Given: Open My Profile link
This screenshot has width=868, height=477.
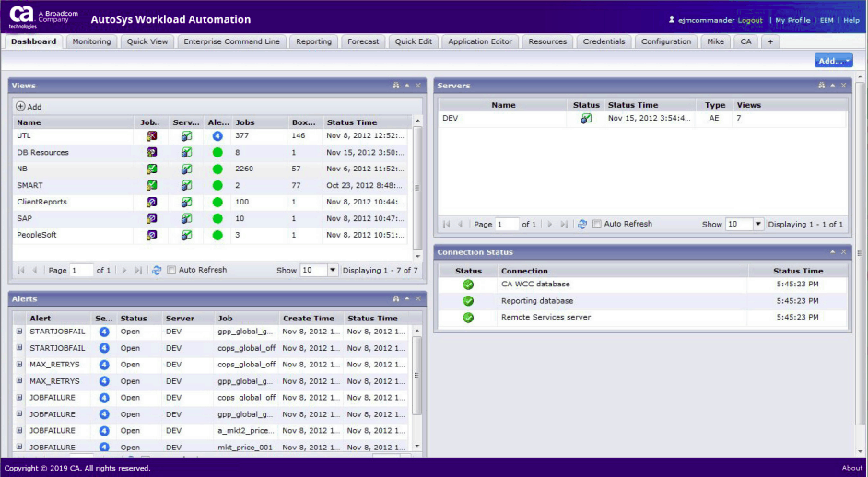Looking at the screenshot, I should point(792,20).
